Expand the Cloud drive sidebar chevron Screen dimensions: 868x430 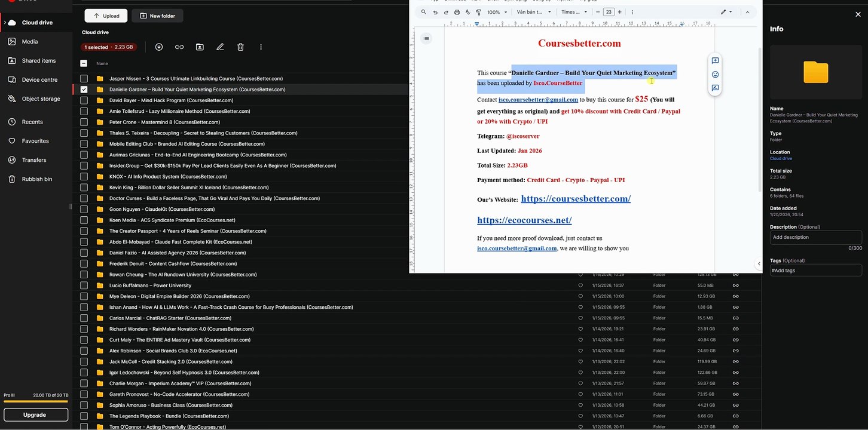(5, 23)
